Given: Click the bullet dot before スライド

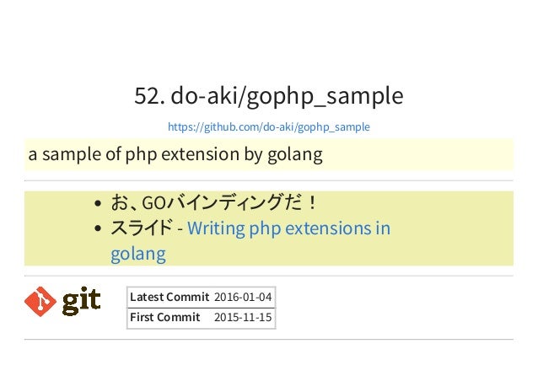Looking at the screenshot, I should (98, 228).
